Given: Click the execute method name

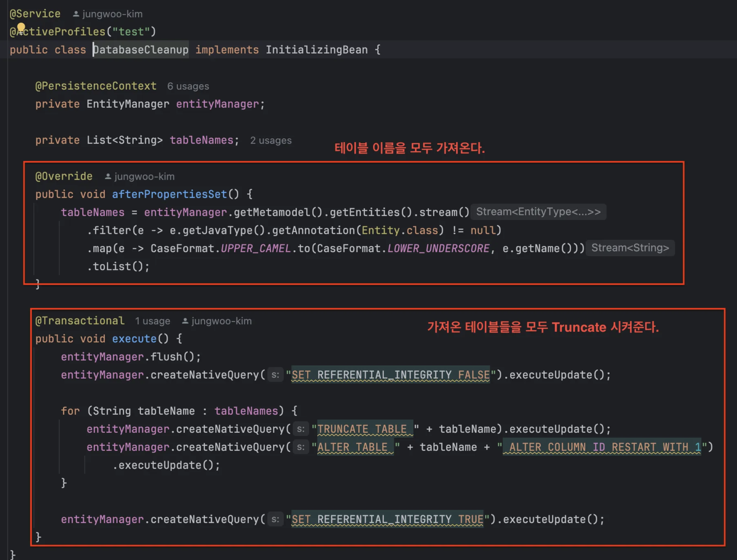Looking at the screenshot, I should click(x=134, y=339).
